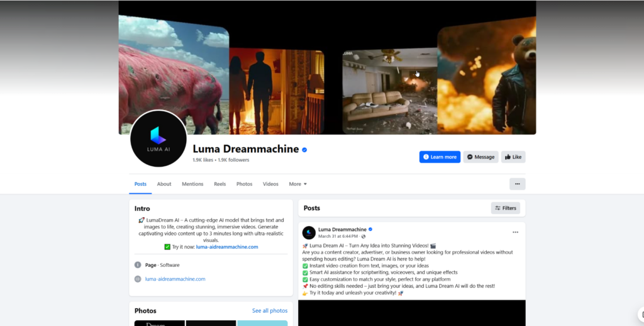Click the Posts section heading
Viewport: 644px width, 326px height.
pos(312,208)
